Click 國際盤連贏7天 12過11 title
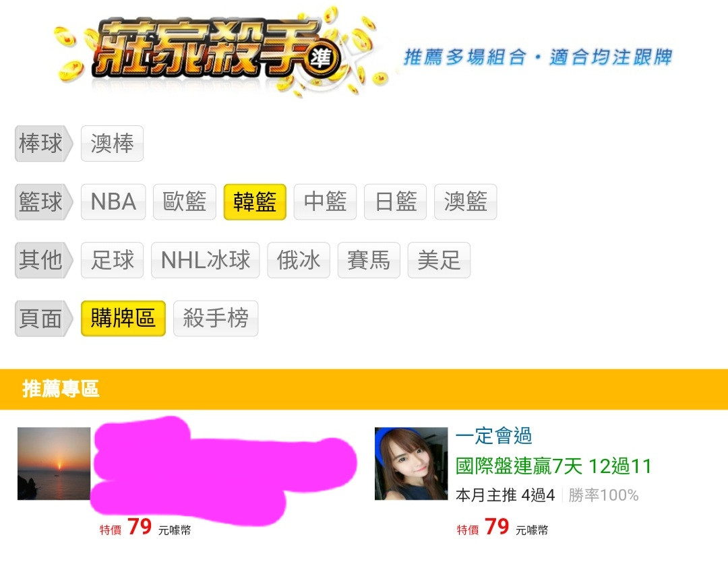 [553, 466]
